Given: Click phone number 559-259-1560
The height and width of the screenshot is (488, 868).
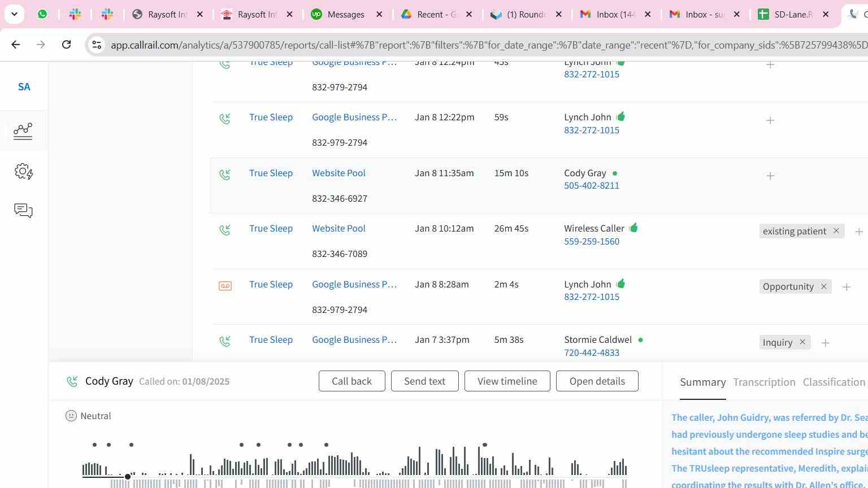Looking at the screenshot, I should pyautogui.click(x=592, y=242).
